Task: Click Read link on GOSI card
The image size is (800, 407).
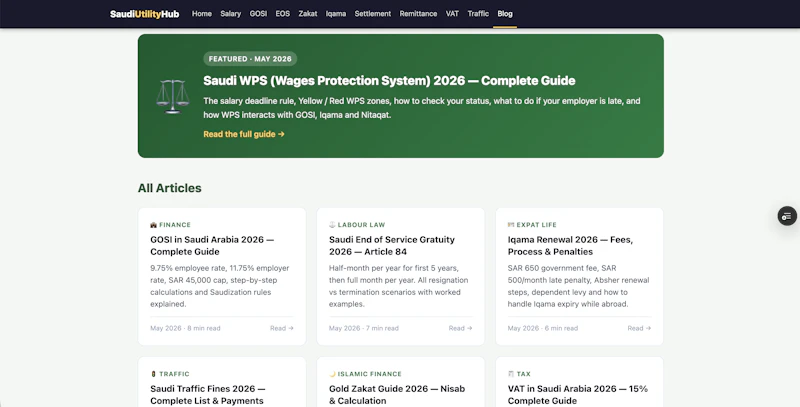Action: click(x=282, y=328)
